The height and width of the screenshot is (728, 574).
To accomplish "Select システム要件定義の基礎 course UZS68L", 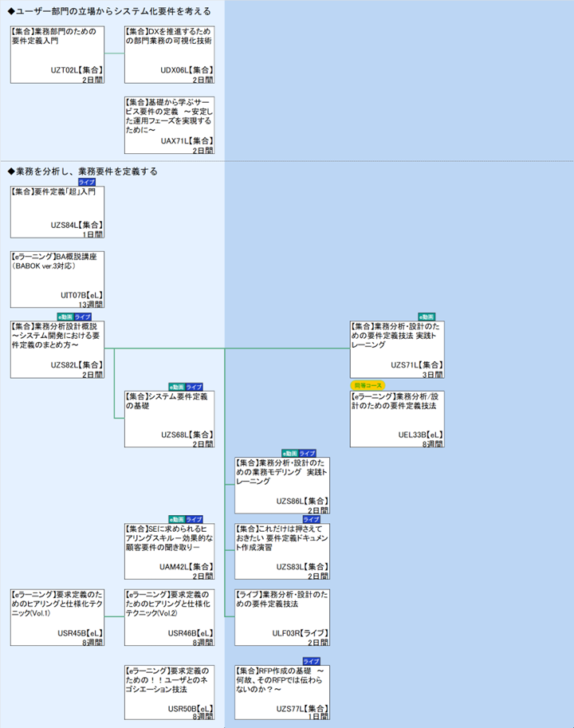I will [x=169, y=419].
